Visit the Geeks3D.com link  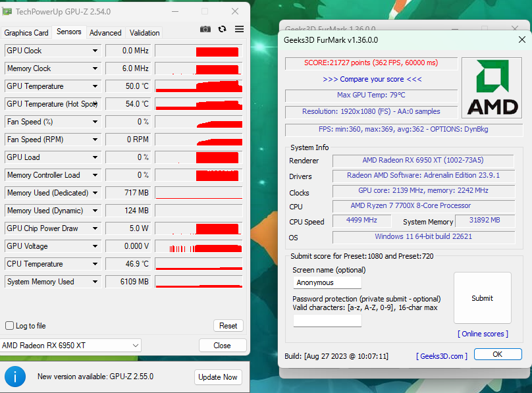point(442,356)
